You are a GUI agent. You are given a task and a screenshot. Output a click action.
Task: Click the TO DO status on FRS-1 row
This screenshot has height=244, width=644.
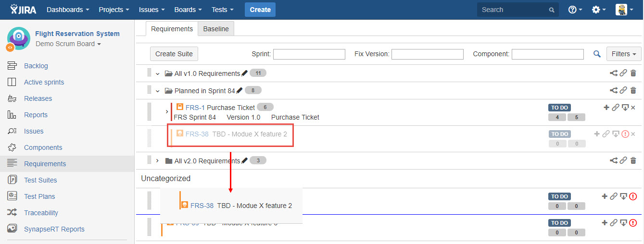pos(559,108)
